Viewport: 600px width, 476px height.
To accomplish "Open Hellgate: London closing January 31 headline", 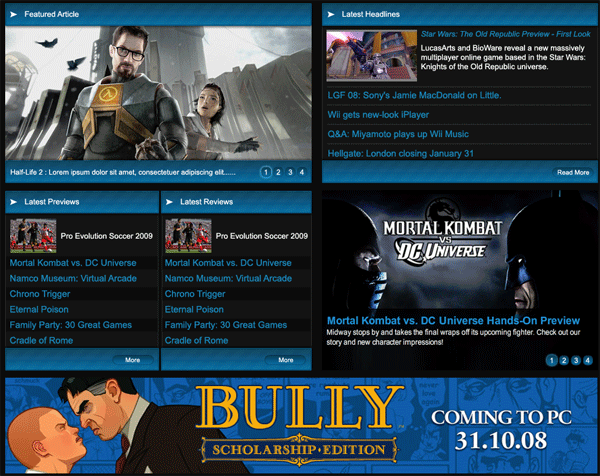I will pos(400,154).
